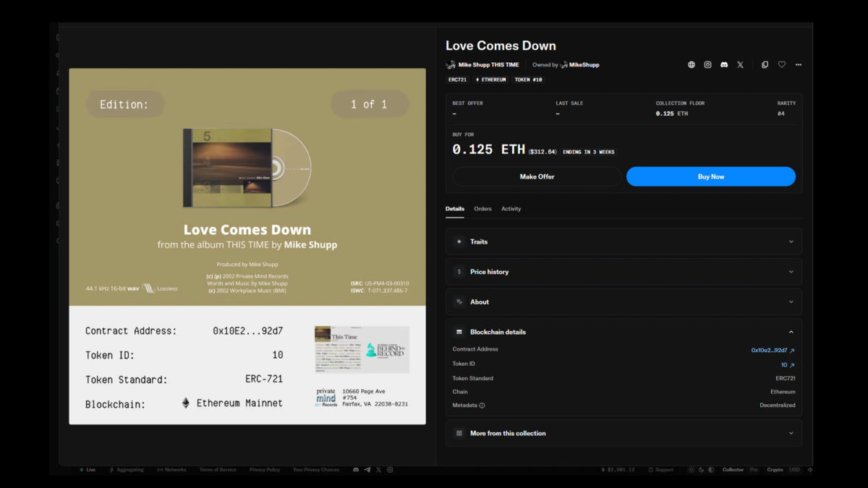Open Discord from the footer icons
The width and height of the screenshot is (868, 488).
pos(356,470)
